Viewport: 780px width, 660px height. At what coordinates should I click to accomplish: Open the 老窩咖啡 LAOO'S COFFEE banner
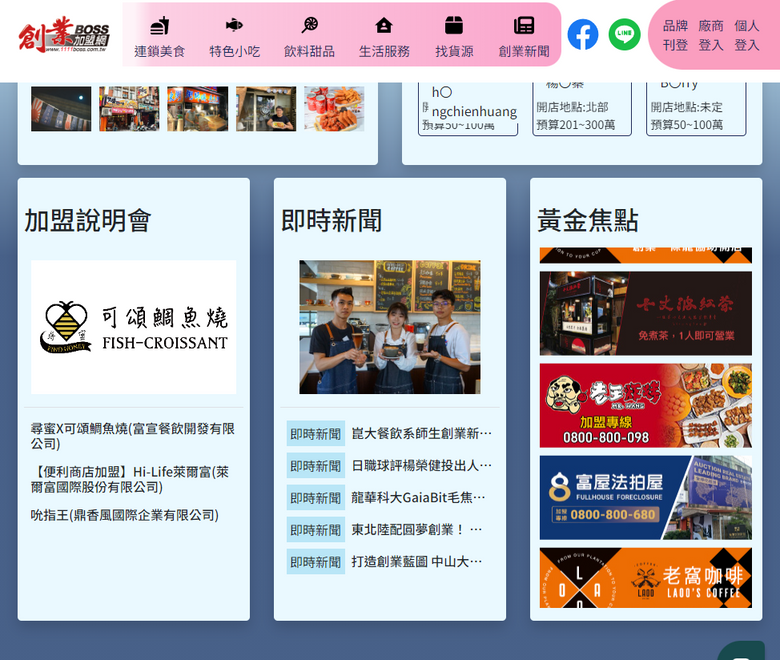pos(646,578)
